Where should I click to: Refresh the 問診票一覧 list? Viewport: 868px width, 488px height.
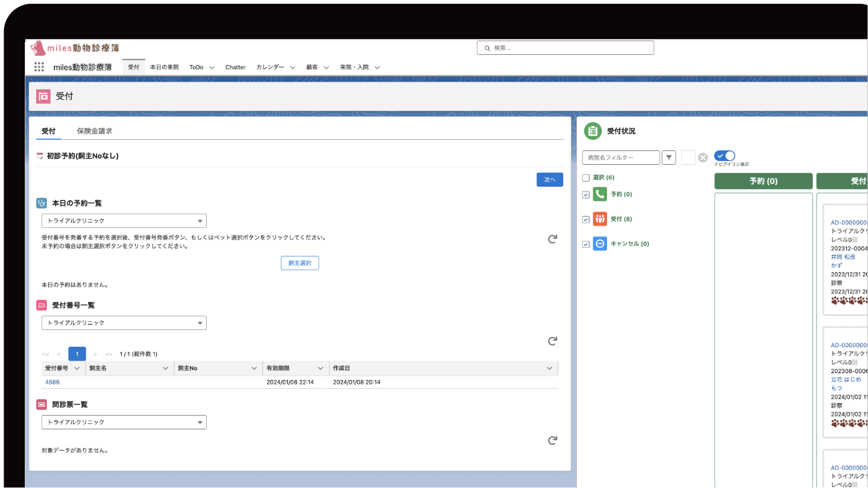pyautogui.click(x=552, y=440)
